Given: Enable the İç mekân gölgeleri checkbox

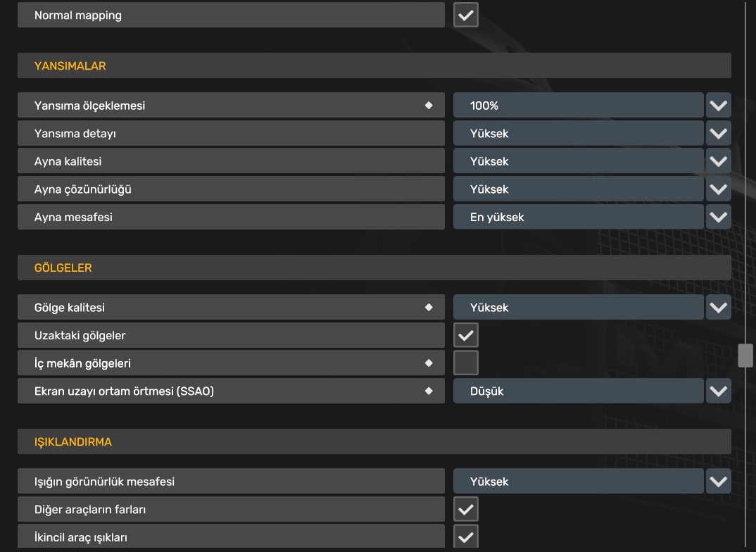Looking at the screenshot, I should 465,363.
